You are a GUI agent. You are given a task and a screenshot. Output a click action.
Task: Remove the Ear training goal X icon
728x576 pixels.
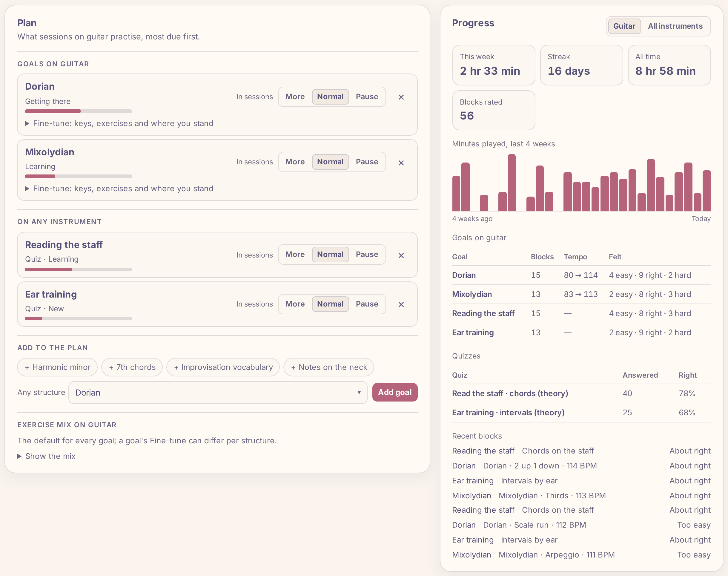401,304
